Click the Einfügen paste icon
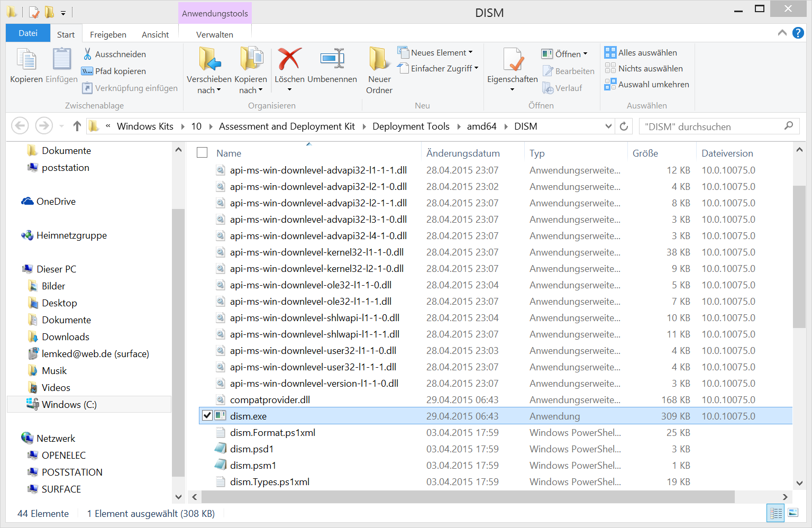 tap(61, 59)
